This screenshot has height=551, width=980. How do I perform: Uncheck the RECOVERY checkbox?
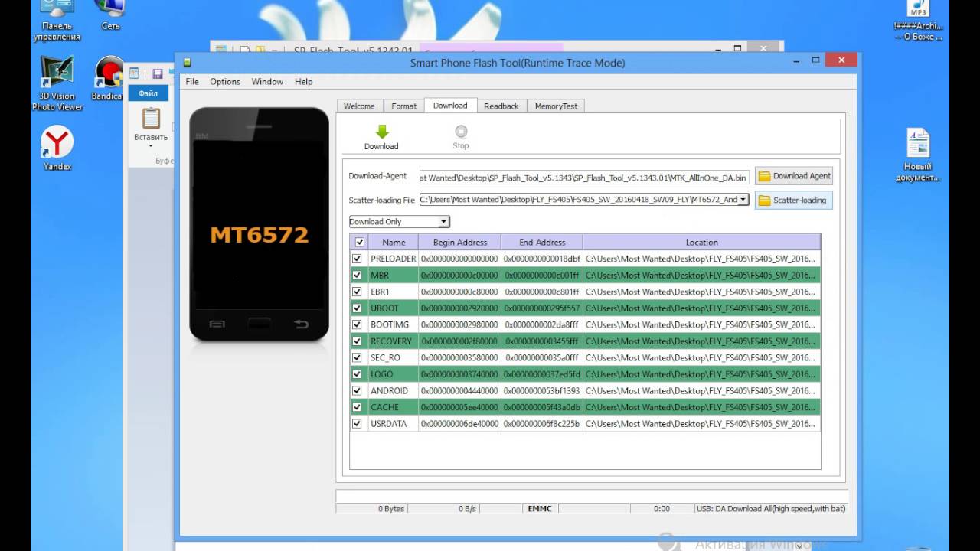[x=357, y=341]
